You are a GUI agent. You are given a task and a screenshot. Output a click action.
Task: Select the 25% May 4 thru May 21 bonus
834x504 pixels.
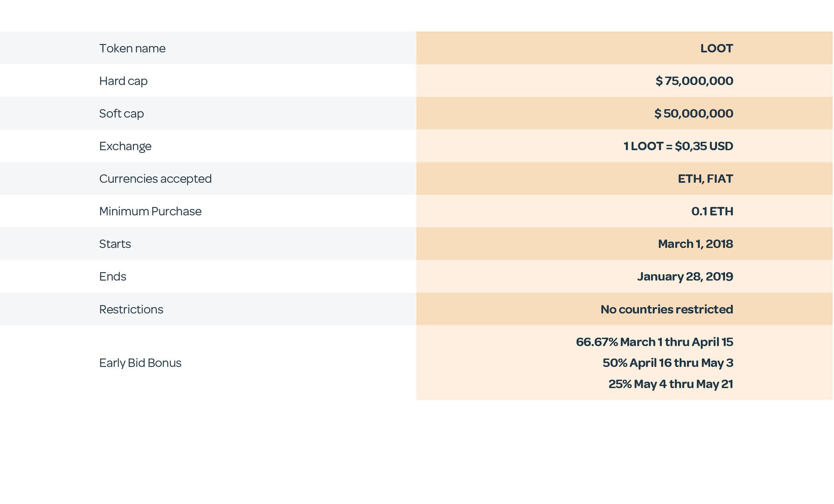click(x=671, y=384)
